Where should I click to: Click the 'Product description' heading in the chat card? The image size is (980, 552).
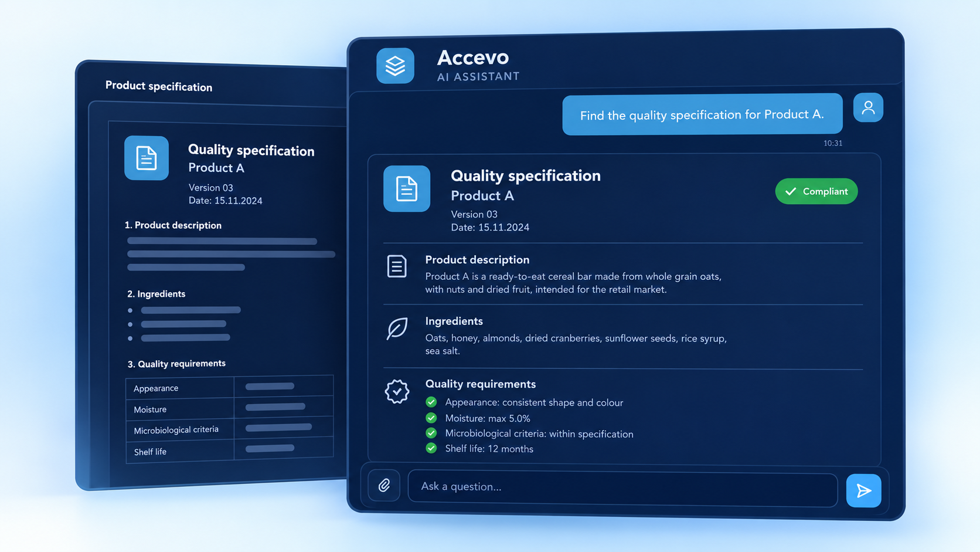click(477, 260)
